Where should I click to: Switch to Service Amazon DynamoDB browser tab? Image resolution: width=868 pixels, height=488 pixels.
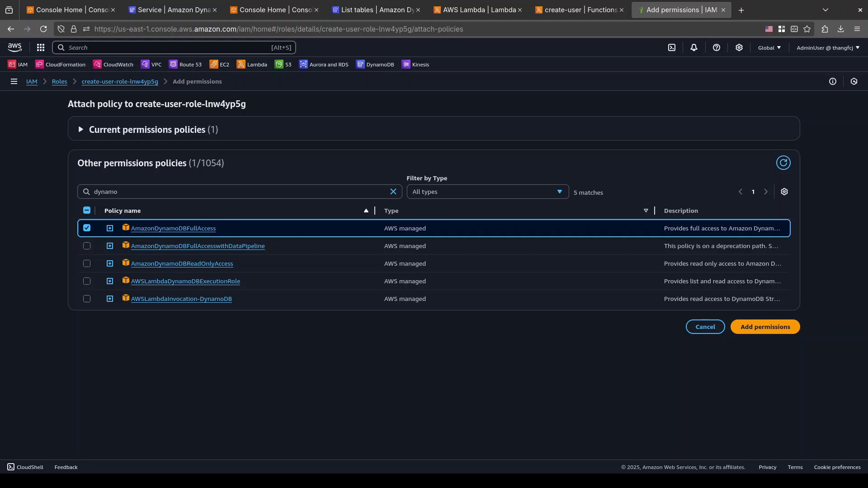(x=172, y=10)
